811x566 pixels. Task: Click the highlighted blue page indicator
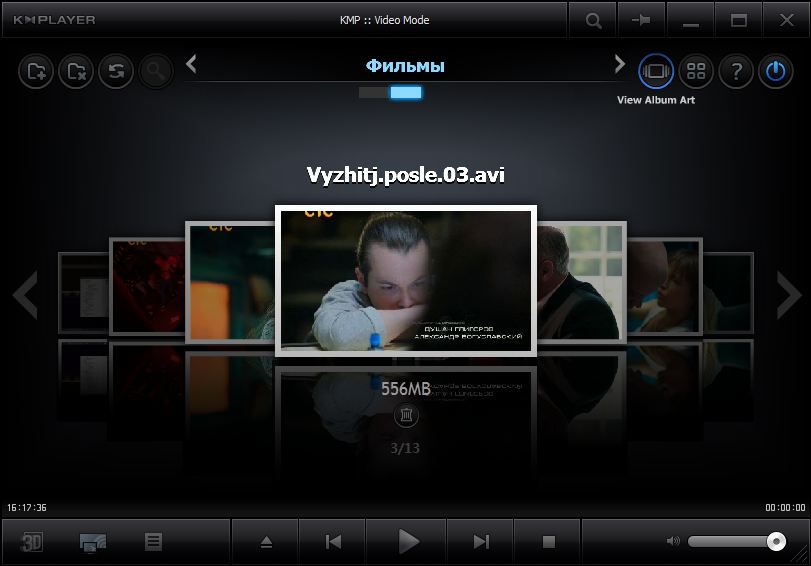pyautogui.click(x=406, y=93)
